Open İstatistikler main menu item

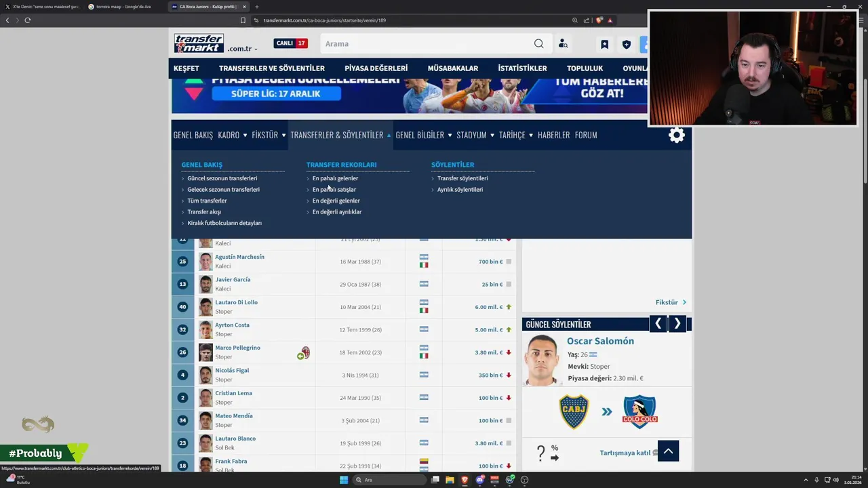click(522, 68)
